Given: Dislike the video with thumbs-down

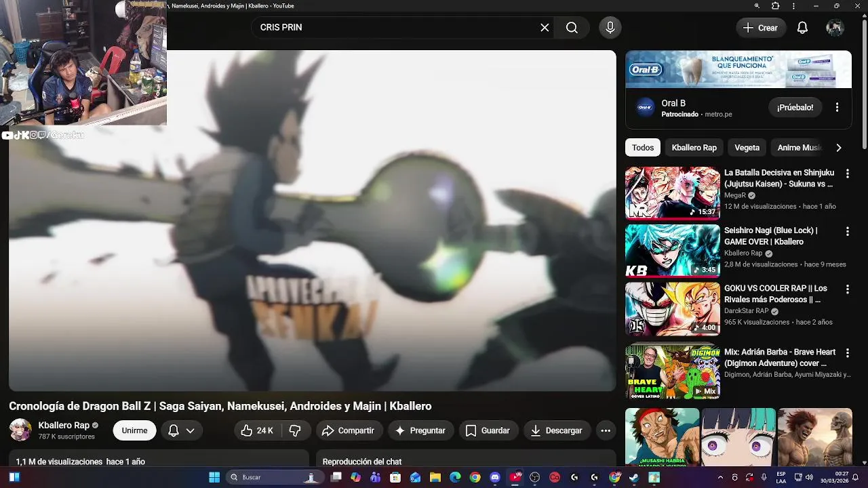Looking at the screenshot, I should tap(295, 430).
